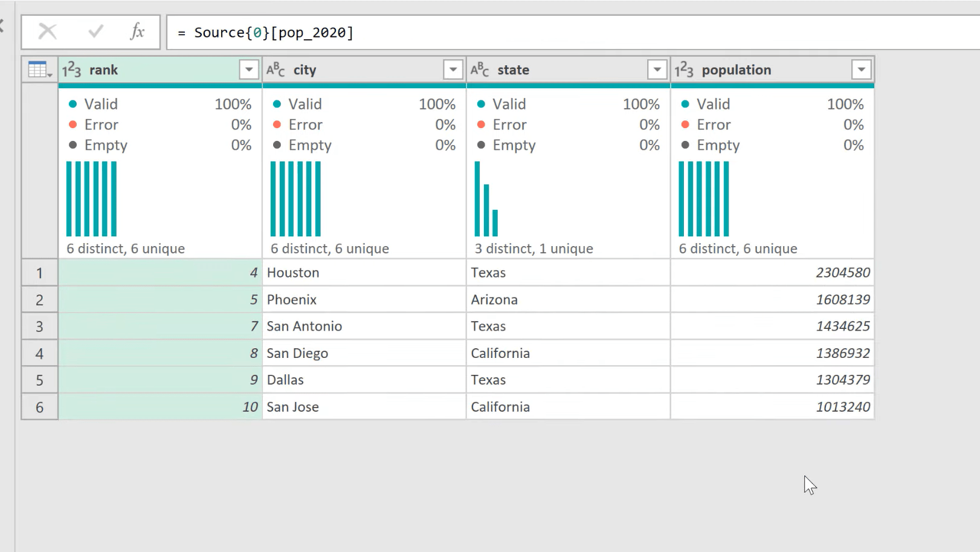Click rank column's '6 distinct, 6 unique' label

126,248
